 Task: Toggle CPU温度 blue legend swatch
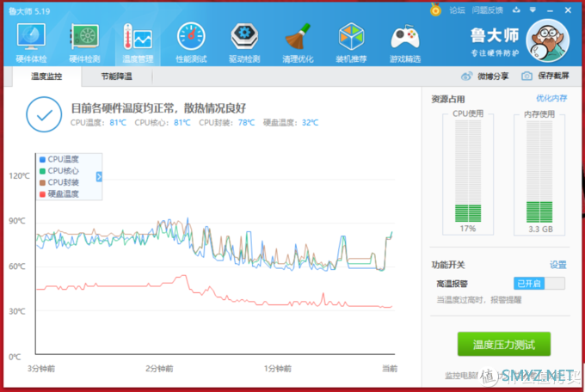[x=42, y=160]
